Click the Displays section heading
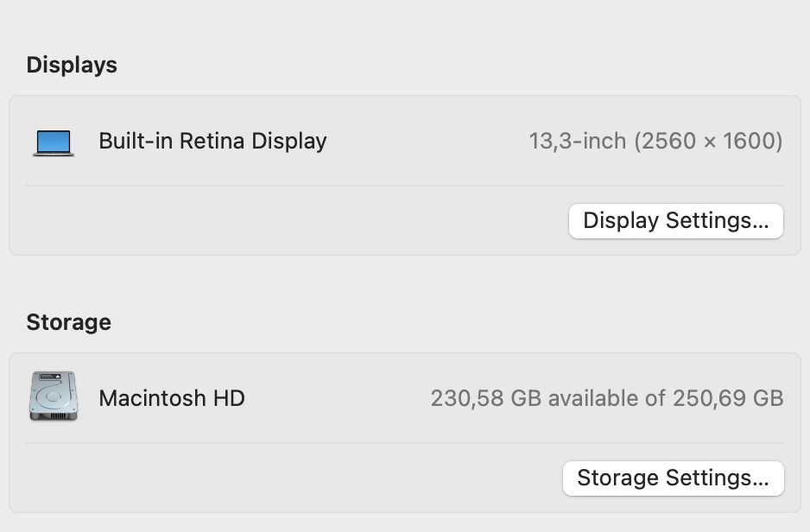This screenshot has width=810, height=532. coord(72,65)
